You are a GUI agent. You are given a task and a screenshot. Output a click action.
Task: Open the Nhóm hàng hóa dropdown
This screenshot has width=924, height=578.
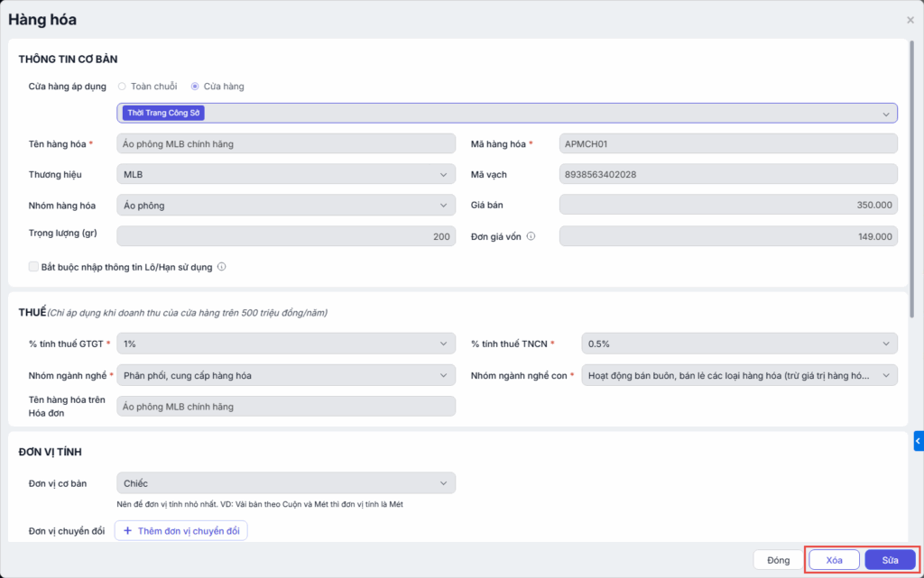(x=286, y=205)
